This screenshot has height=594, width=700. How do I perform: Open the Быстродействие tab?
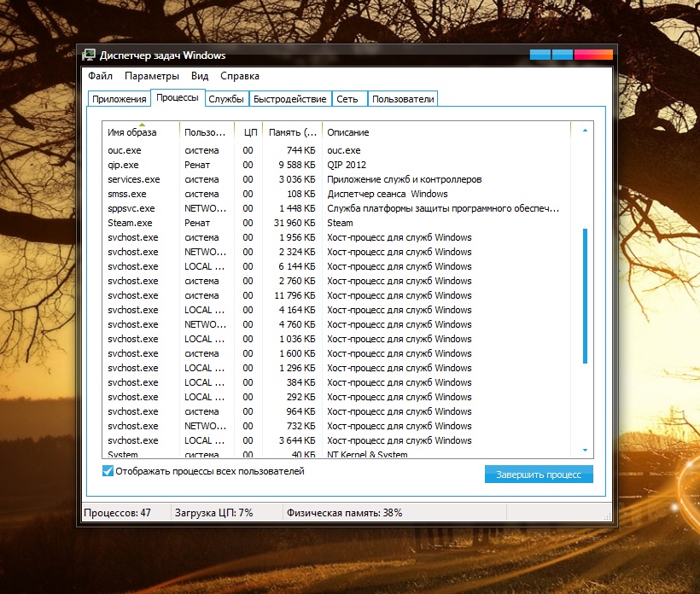(290, 99)
